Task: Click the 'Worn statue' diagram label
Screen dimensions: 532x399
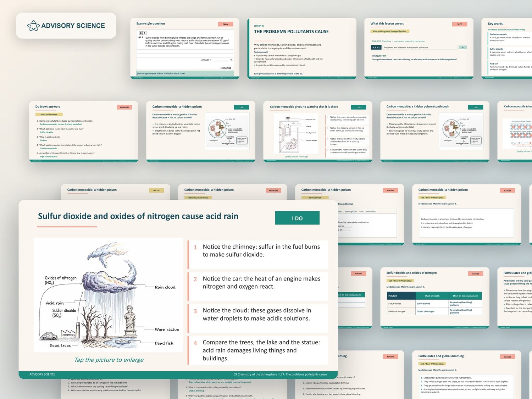Action: coord(167,329)
